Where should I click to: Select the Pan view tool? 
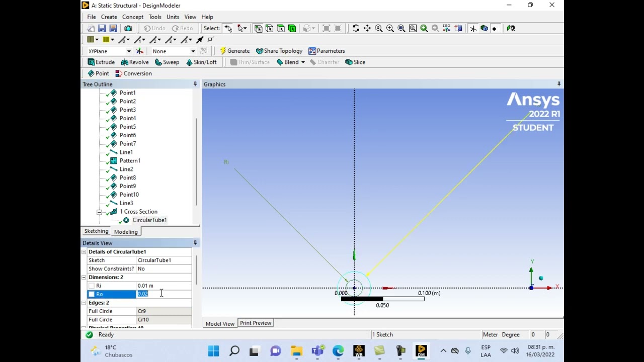(x=367, y=29)
